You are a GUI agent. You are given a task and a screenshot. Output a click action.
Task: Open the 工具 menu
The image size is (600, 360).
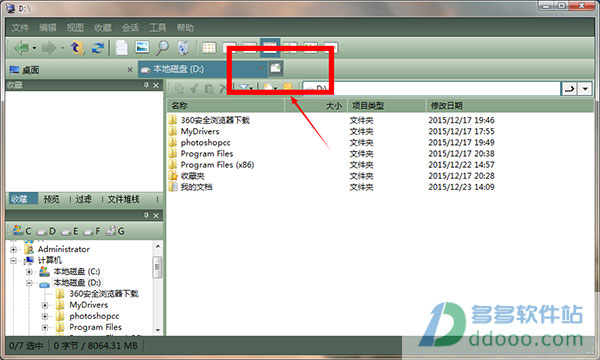coord(158,28)
